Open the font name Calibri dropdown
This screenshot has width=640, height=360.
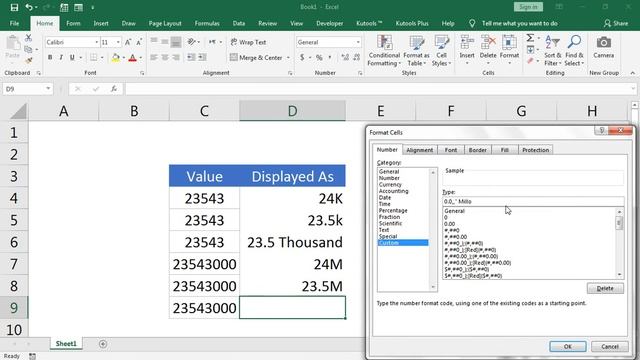tap(97, 42)
